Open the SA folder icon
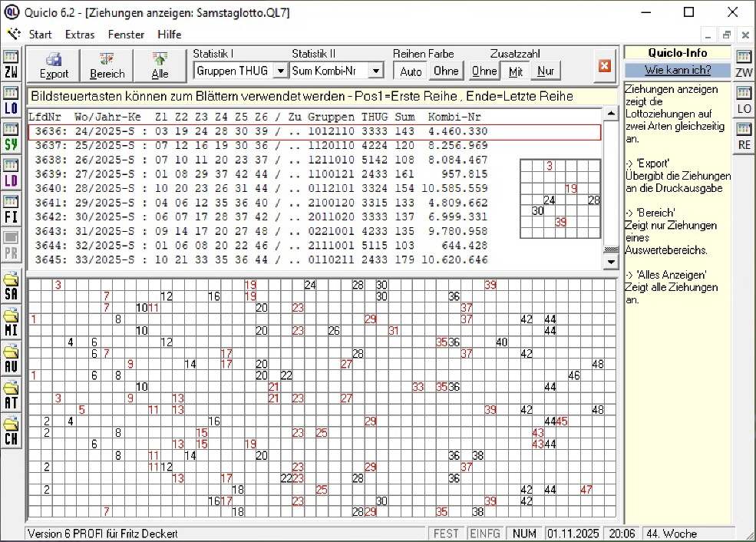Viewport: 756px width, 542px height. (x=11, y=286)
